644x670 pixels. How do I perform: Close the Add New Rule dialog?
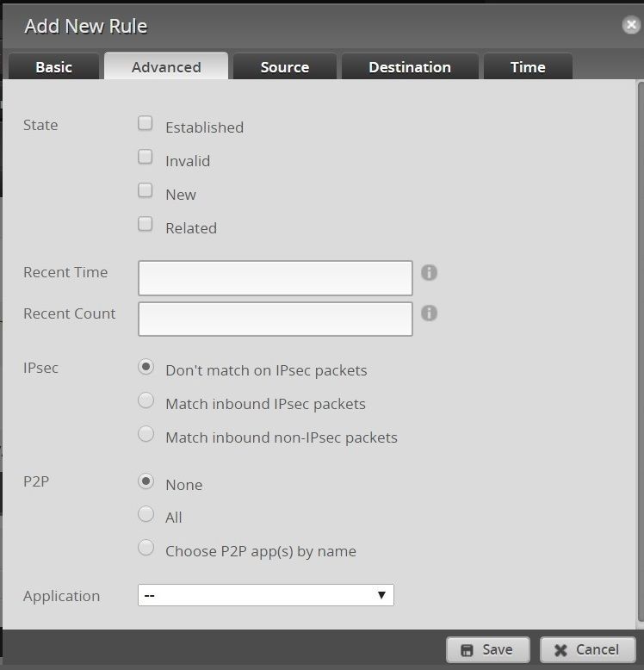click(631, 25)
